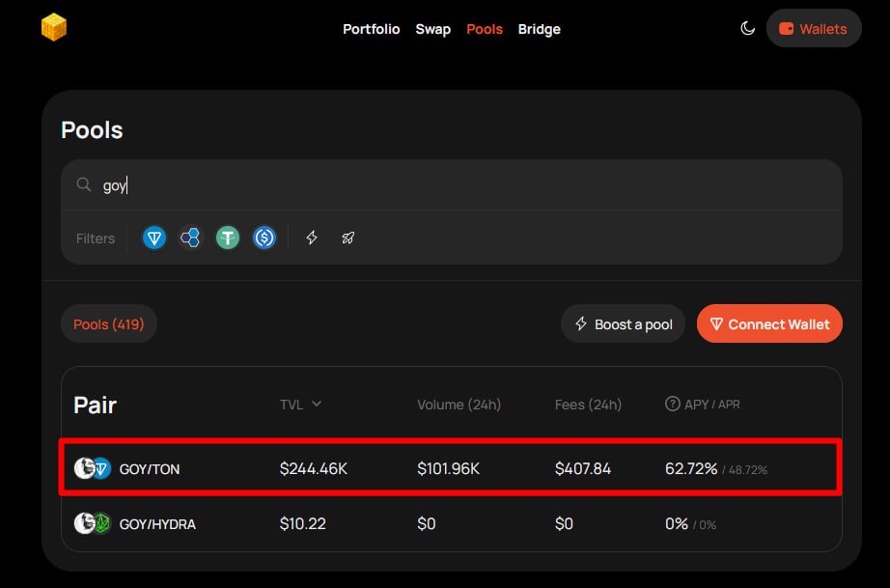Image resolution: width=890 pixels, height=588 pixels.
Task: Click the $10.22 TVL value
Action: point(302,523)
